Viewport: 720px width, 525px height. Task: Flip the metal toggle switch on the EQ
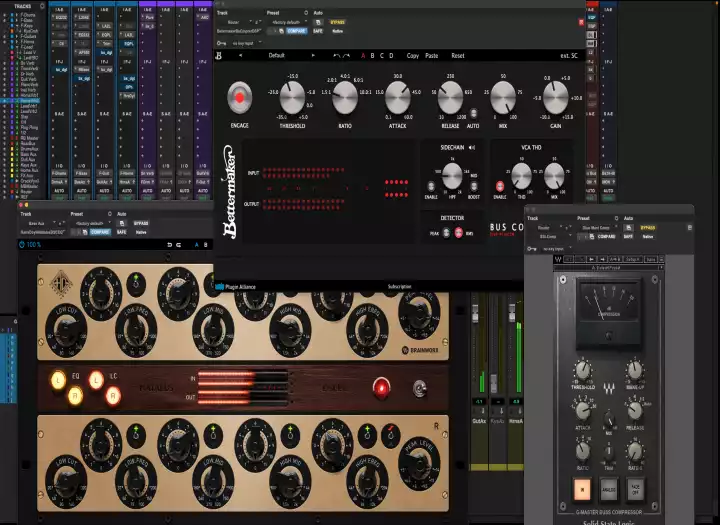pyautogui.click(x=419, y=389)
